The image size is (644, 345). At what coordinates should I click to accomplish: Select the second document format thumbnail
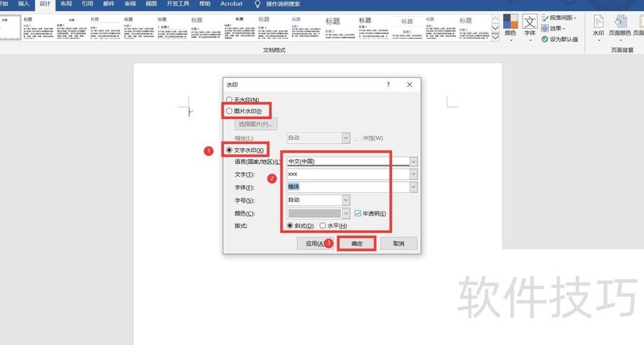point(38,27)
